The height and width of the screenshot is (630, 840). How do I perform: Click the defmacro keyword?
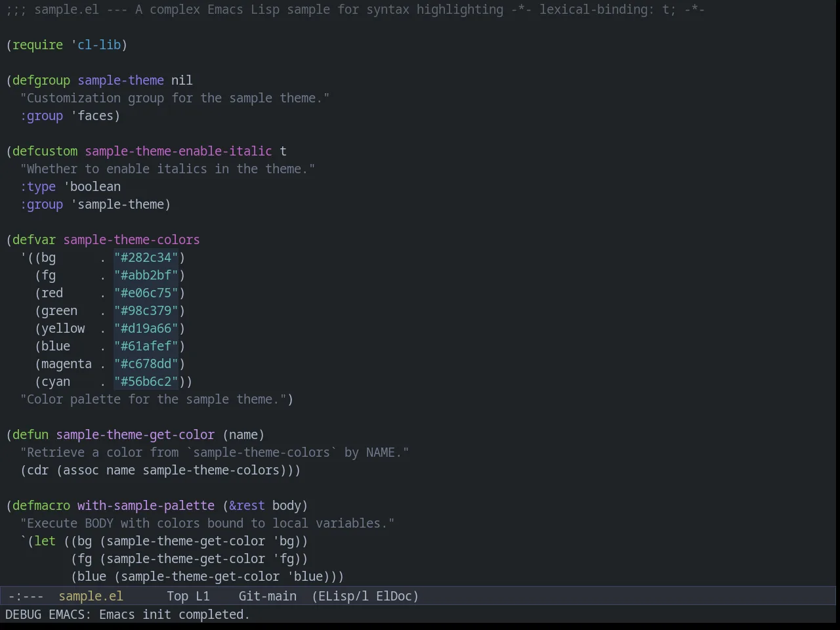click(x=41, y=505)
